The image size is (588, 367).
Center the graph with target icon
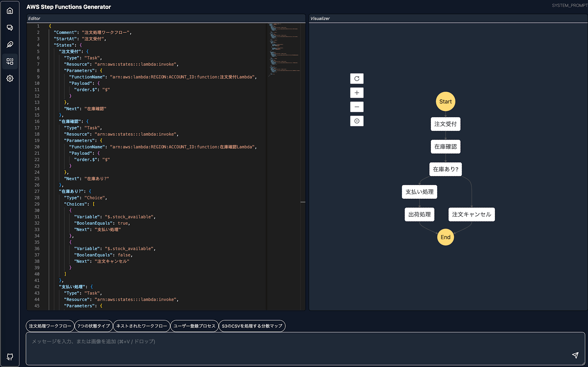[x=357, y=121]
